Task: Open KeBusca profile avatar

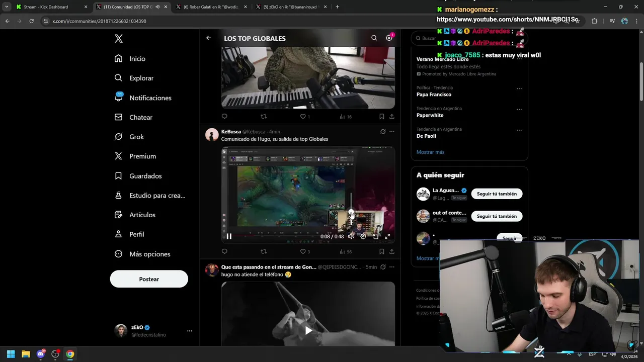Action: pyautogui.click(x=212, y=134)
